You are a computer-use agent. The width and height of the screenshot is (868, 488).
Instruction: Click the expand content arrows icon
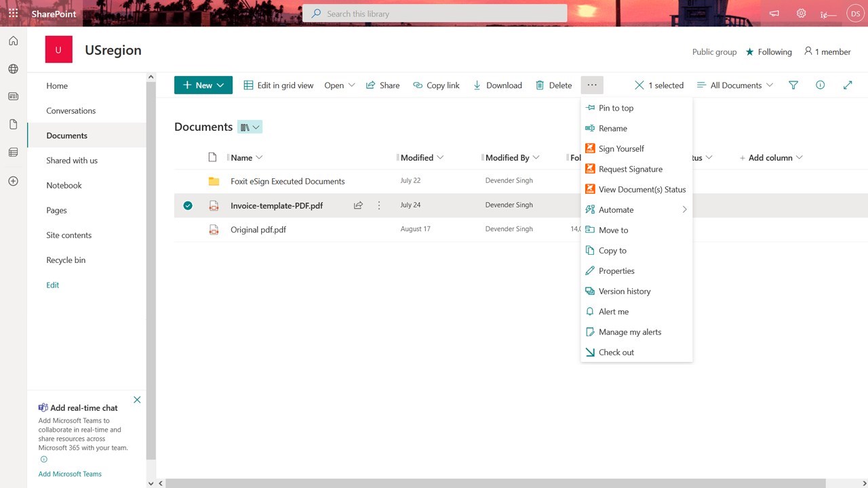(x=848, y=85)
